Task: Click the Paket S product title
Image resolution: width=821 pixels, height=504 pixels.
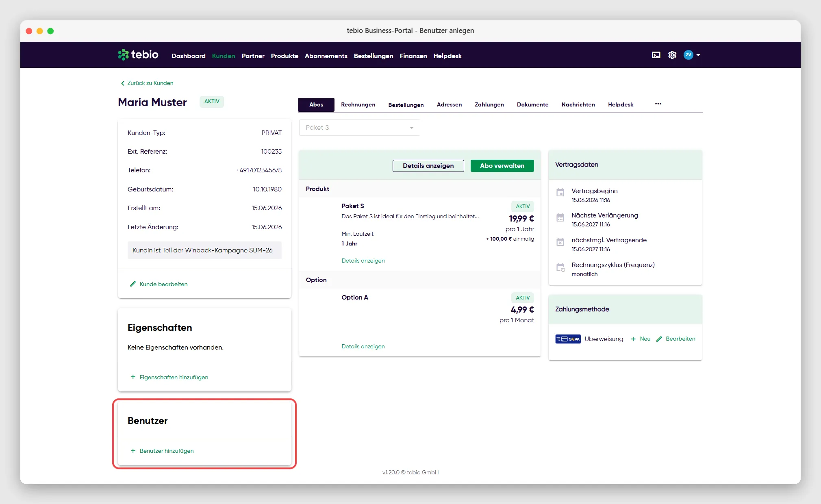Action: [353, 206]
